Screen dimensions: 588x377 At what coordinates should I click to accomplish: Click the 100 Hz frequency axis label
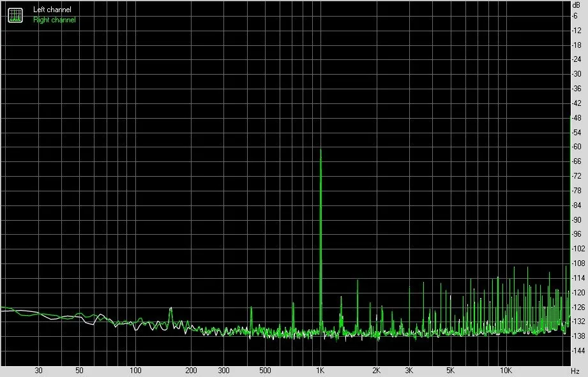pyautogui.click(x=135, y=371)
